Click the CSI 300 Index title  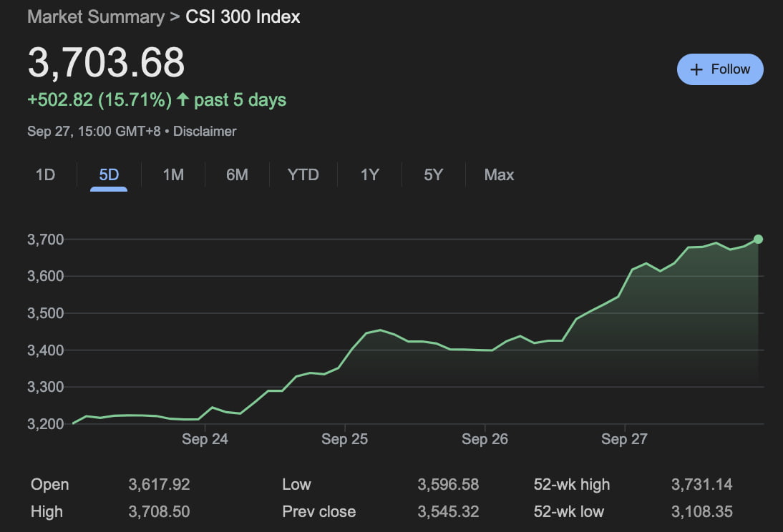pos(243,16)
